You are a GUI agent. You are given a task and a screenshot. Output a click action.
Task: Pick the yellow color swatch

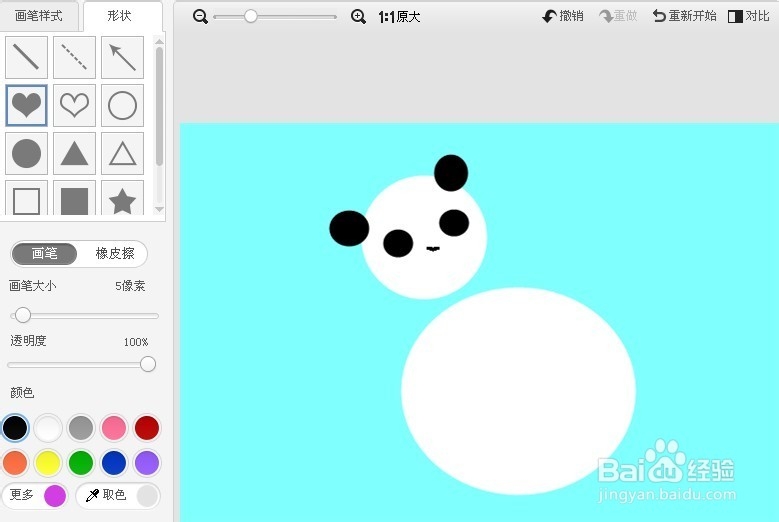(x=48, y=463)
